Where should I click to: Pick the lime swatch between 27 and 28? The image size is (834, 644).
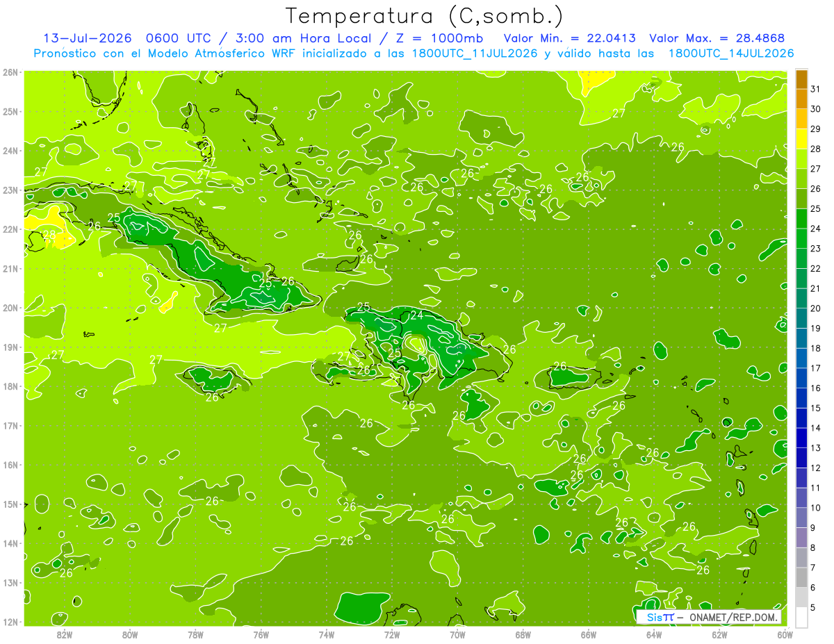click(801, 159)
